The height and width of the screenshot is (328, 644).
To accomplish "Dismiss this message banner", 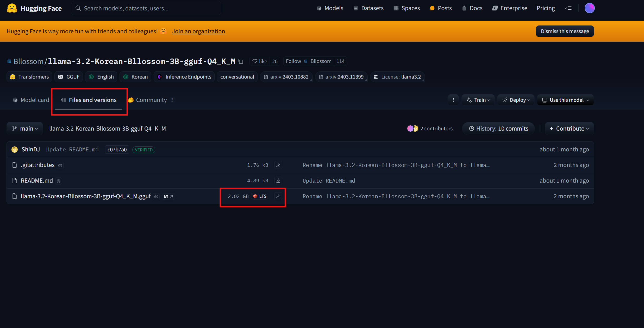I will point(565,31).
